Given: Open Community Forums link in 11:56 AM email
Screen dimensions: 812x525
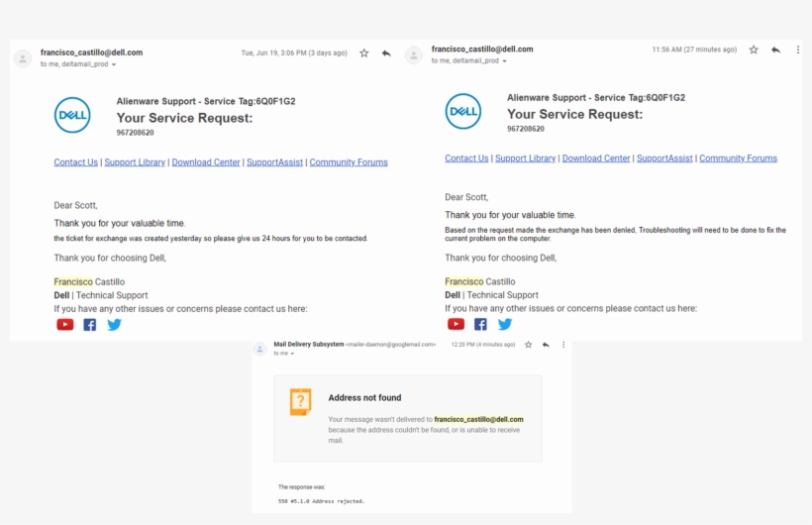Looking at the screenshot, I should coord(739,158).
